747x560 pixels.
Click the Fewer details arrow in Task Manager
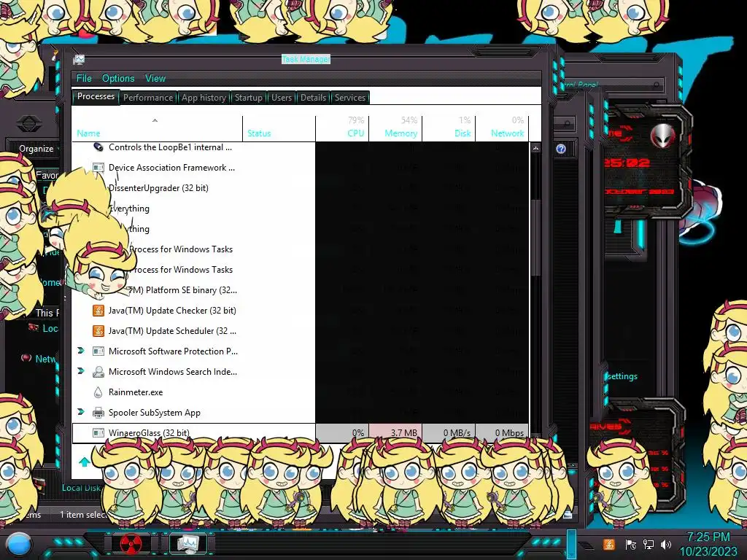pyautogui.click(x=85, y=462)
